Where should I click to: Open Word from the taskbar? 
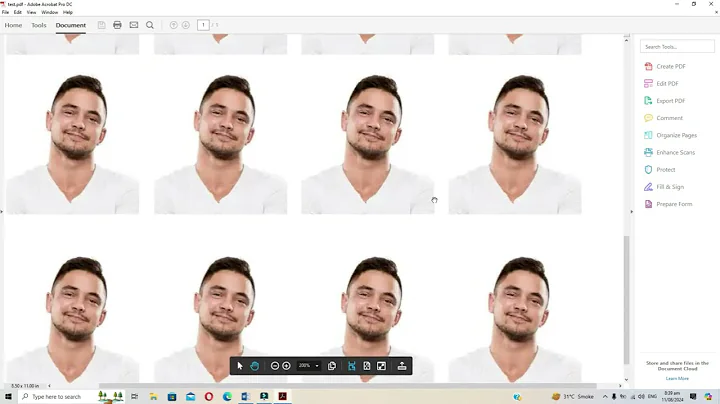click(246, 396)
